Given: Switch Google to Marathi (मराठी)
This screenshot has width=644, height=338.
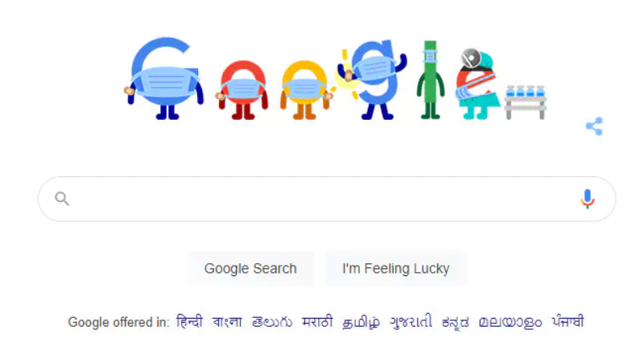Looking at the screenshot, I should [317, 322].
